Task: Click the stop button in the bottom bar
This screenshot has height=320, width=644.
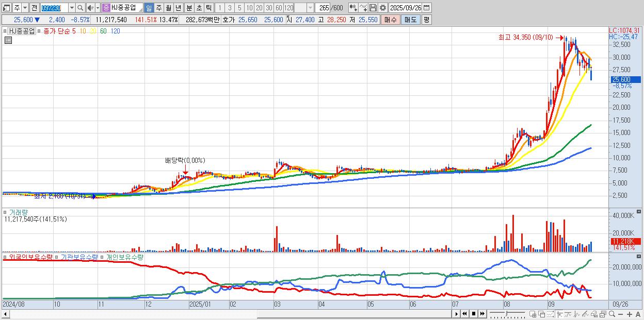Action: pyautogui.click(x=474, y=314)
